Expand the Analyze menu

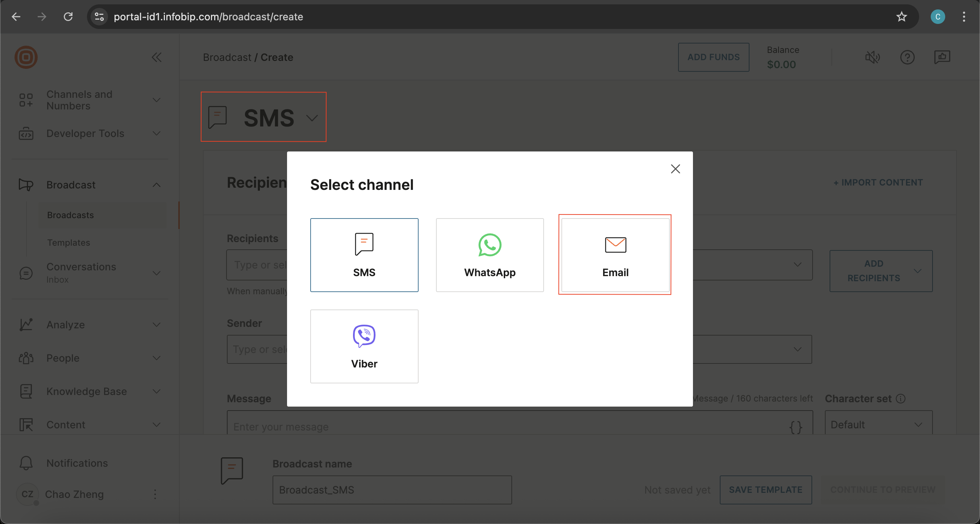pos(156,325)
